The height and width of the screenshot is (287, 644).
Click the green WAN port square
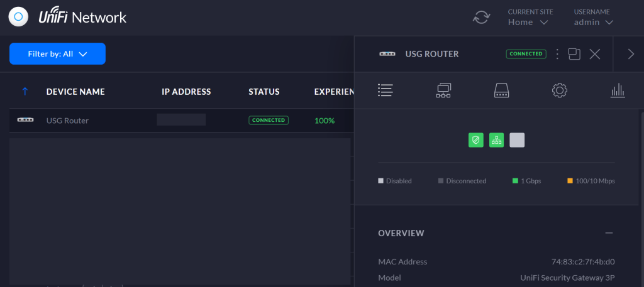(476, 140)
